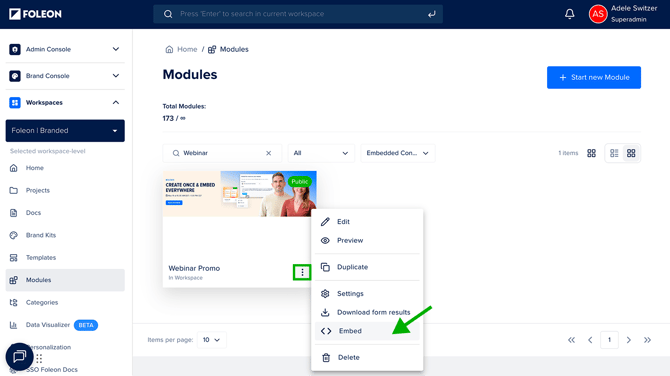Click the Brand Kits palette icon in the sidebar
The image size is (670, 376).
[x=14, y=235]
